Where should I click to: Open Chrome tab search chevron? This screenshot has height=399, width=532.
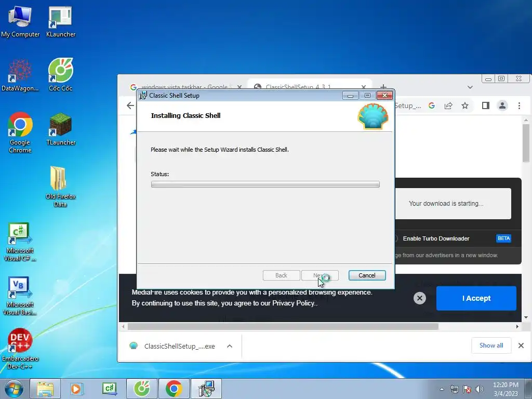click(470, 87)
